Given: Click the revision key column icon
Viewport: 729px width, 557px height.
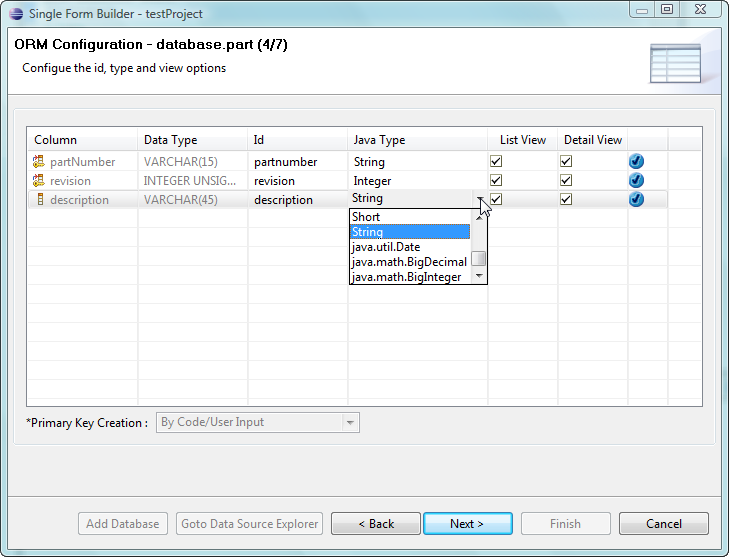Looking at the screenshot, I should coord(39,181).
